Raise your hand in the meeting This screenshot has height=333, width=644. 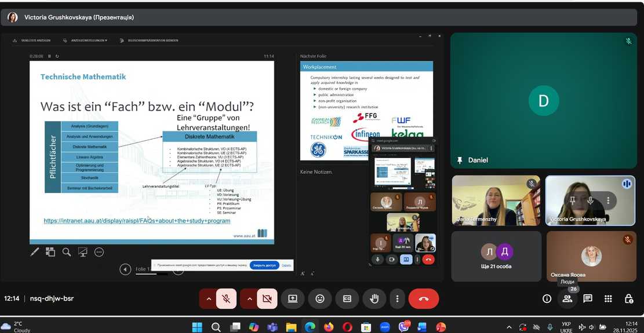[x=374, y=299]
